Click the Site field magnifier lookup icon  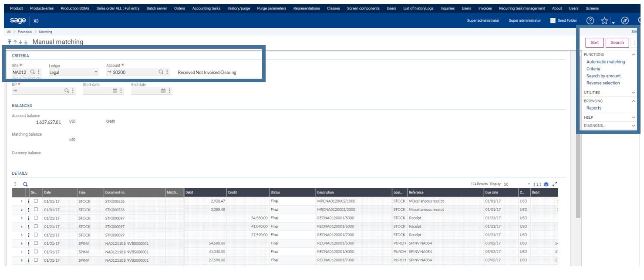(32, 72)
